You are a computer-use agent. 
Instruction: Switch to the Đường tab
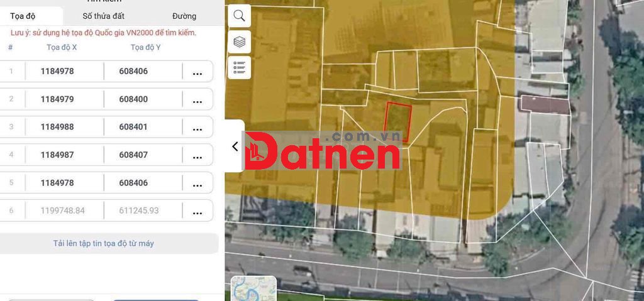(184, 16)
